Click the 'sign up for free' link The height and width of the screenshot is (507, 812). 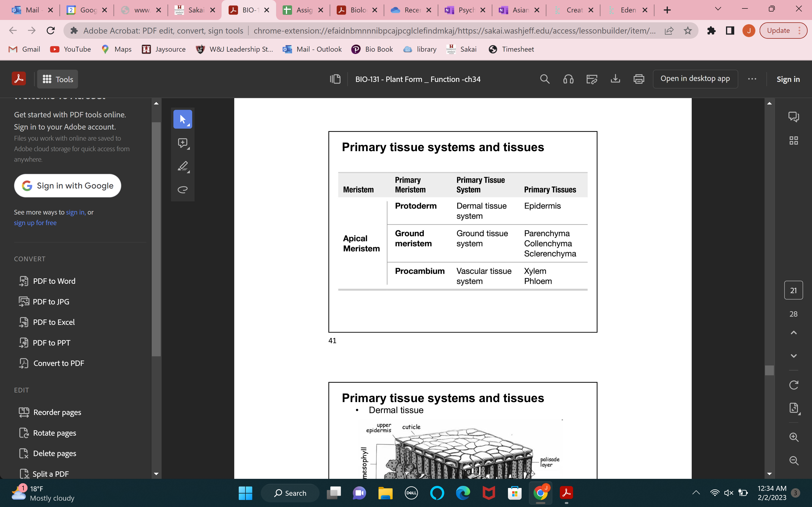click(35, 222)
